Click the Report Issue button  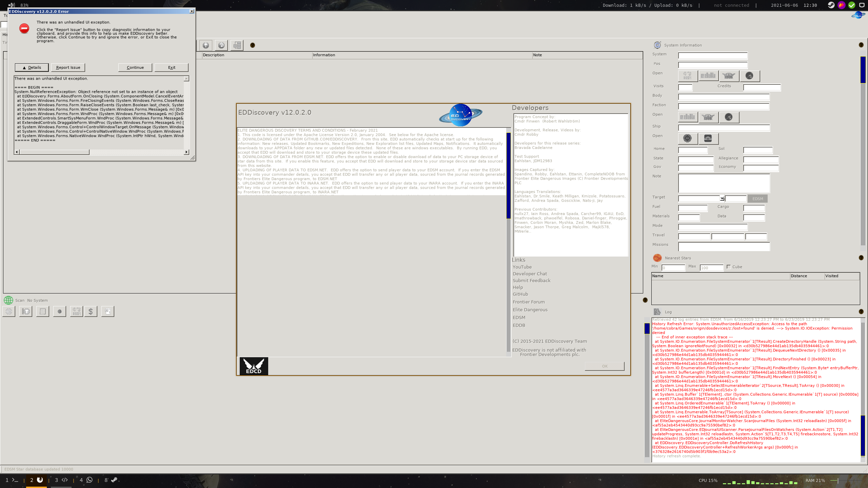coord(68,67)
